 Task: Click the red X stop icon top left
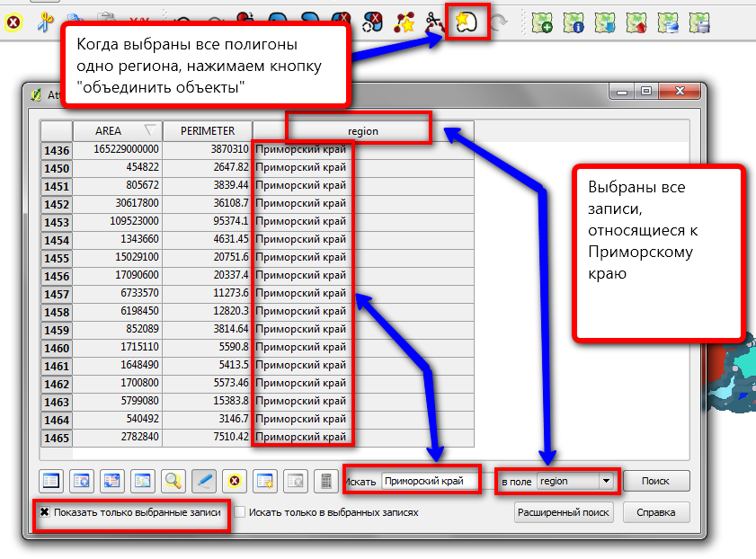pyautogui.click(x=14, y=20)
